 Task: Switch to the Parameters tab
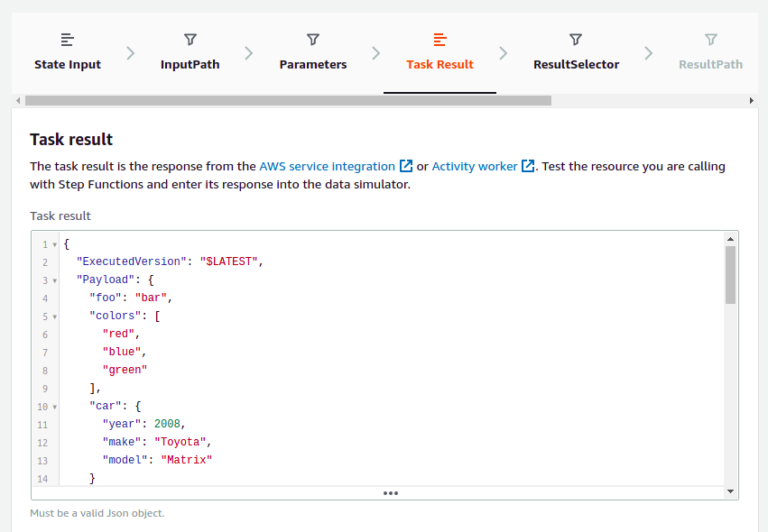[313, 64]
